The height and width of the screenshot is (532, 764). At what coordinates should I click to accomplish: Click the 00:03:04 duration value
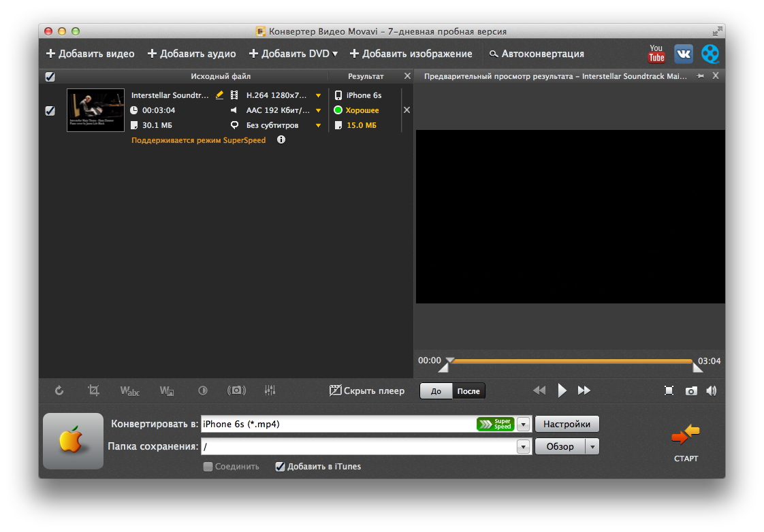[159, 110]
